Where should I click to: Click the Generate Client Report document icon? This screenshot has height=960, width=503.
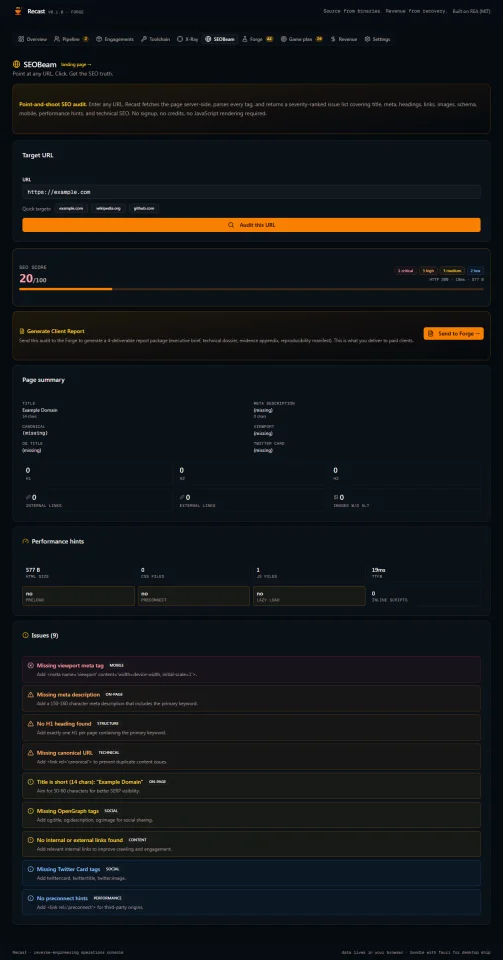point(22,331)
